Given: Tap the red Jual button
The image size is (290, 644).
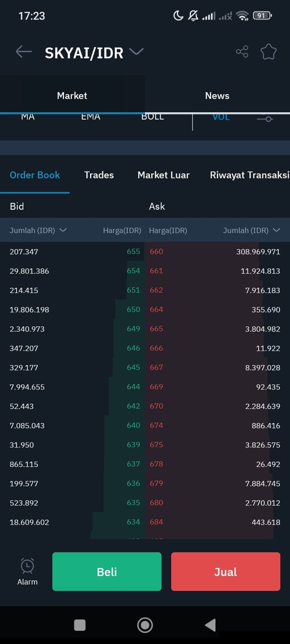Looking at the screenshot, I should point(226,572).
